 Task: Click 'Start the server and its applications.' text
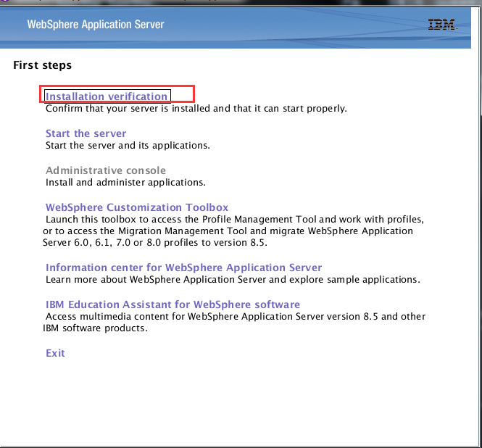pos(128,146)
